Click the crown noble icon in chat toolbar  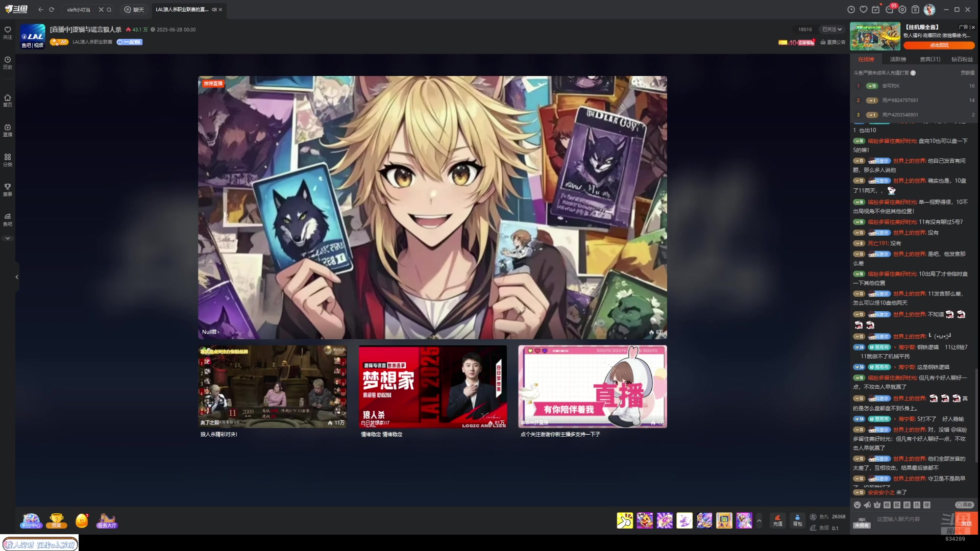click(x=877, y=505)
